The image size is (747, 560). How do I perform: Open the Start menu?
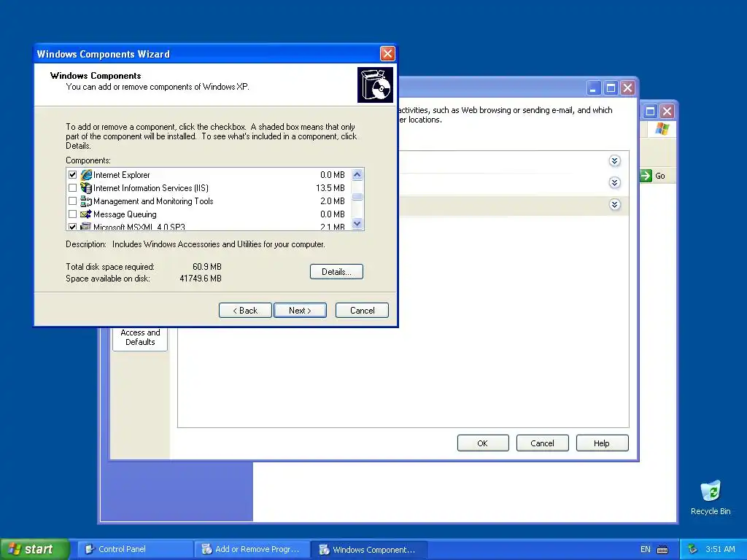(34, 549)
